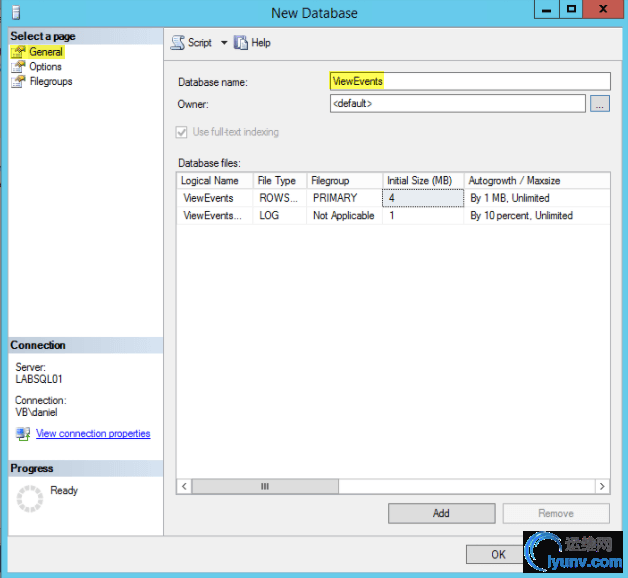The height and width of the screenshot is (578, 628).
Task: Click the Help book icon
Action: [x=241, y=42]
